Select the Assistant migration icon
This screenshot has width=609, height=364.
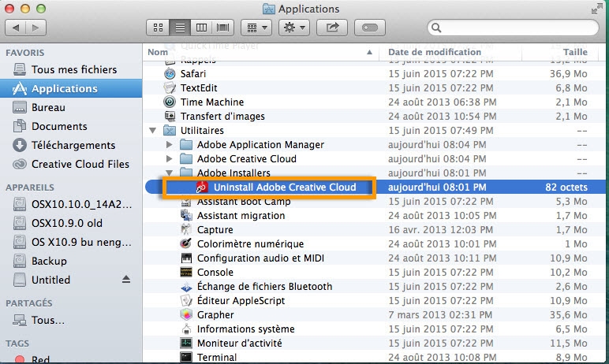click(x=186, y=215)
